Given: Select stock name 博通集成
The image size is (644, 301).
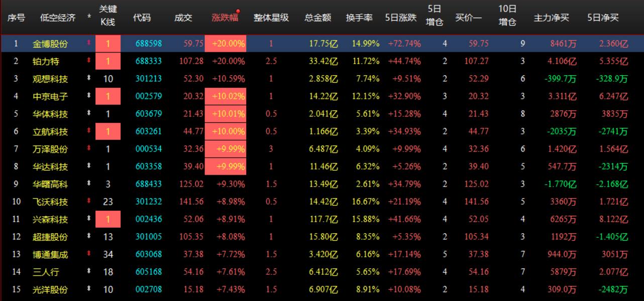Looking at the screenshot, I should pyautogui.click(x=50, y=254).
